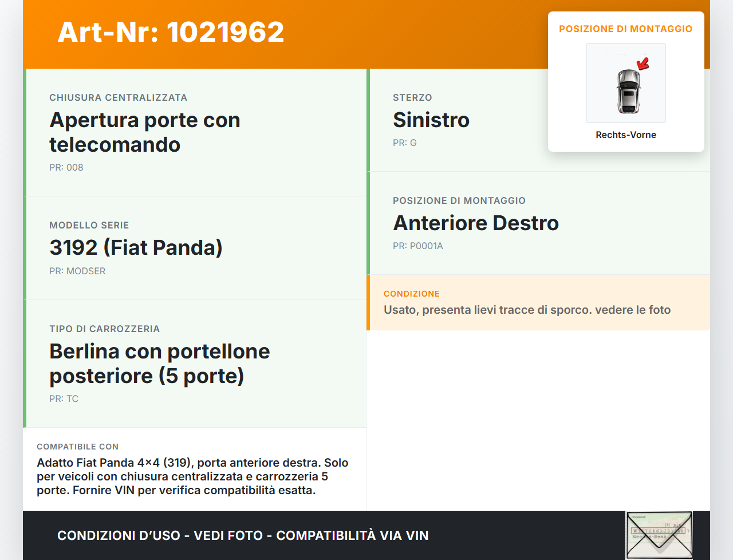The image size is (733, 560).
Task: Select the Sinistro steering value
Action: [x=431, y=120]
